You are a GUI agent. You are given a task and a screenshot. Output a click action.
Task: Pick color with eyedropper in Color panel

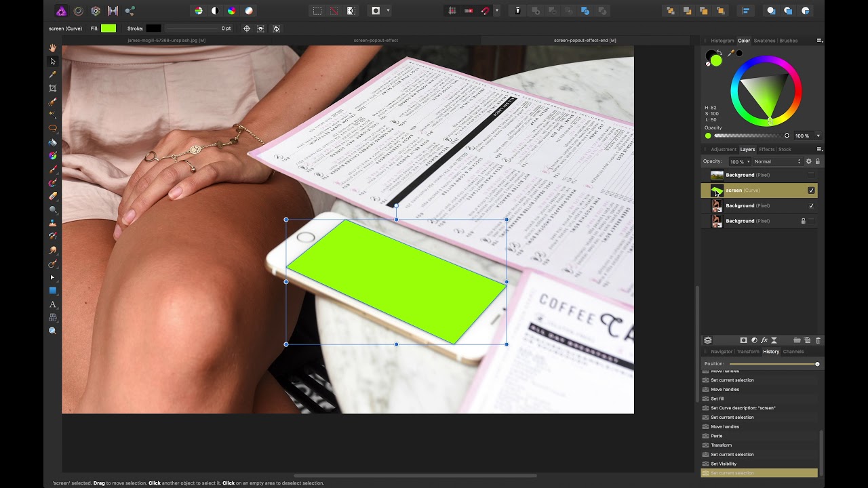731,53
